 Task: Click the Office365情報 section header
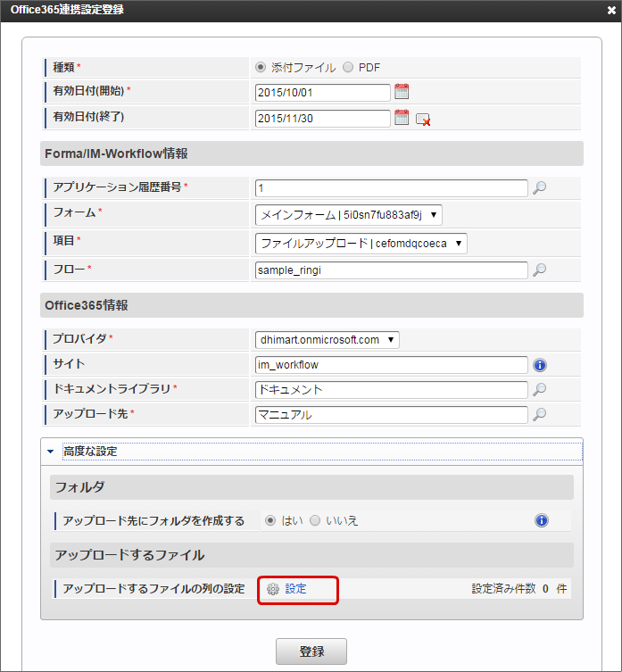click(x=311, y=305)
